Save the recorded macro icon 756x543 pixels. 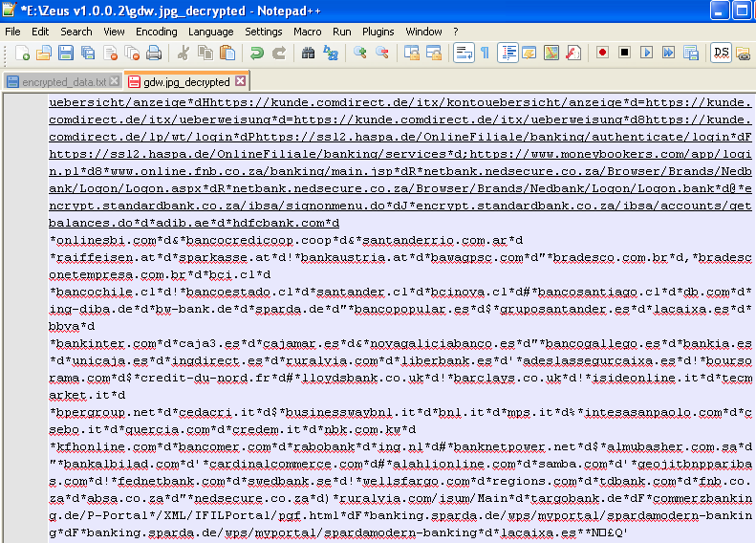[x=690, y=53]
